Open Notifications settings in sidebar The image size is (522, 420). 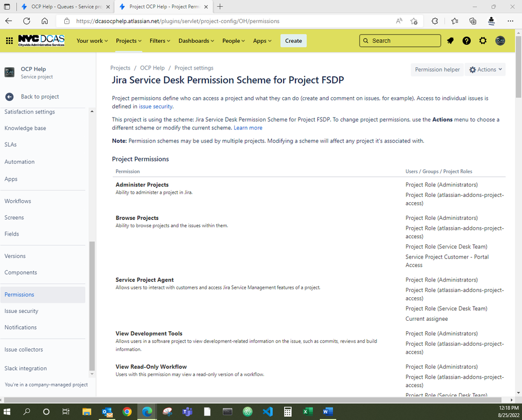(x=21, y=327)
